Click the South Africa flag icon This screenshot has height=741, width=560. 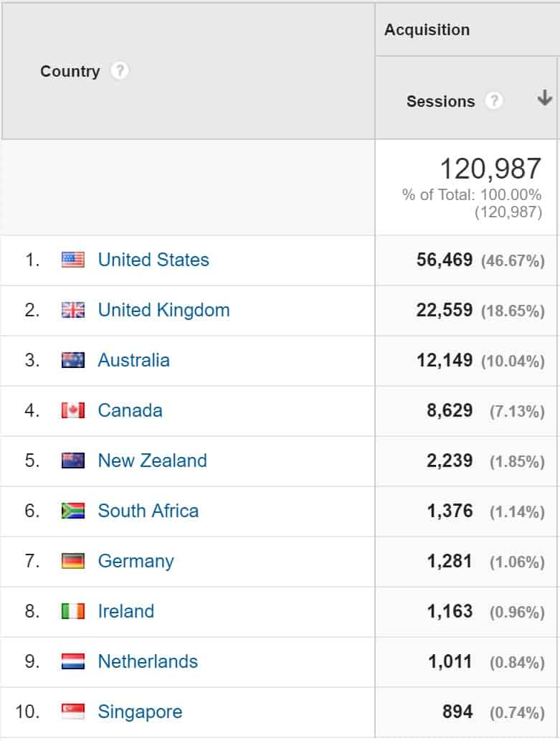(x=73, y=511)
